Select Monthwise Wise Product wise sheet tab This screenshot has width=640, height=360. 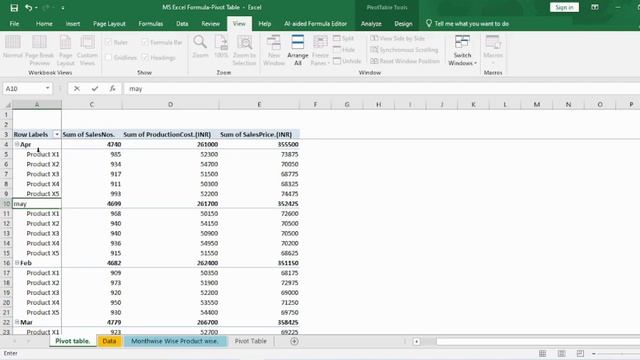(175, 341)
